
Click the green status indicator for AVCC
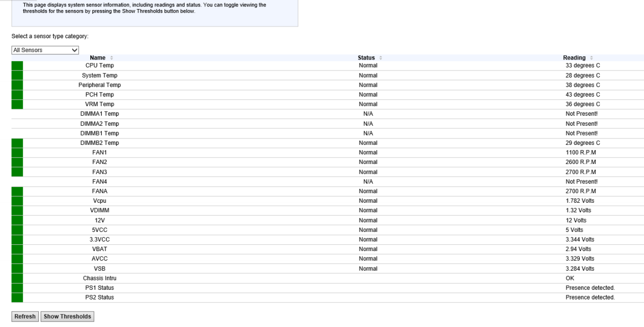click(x=18, y=259)
